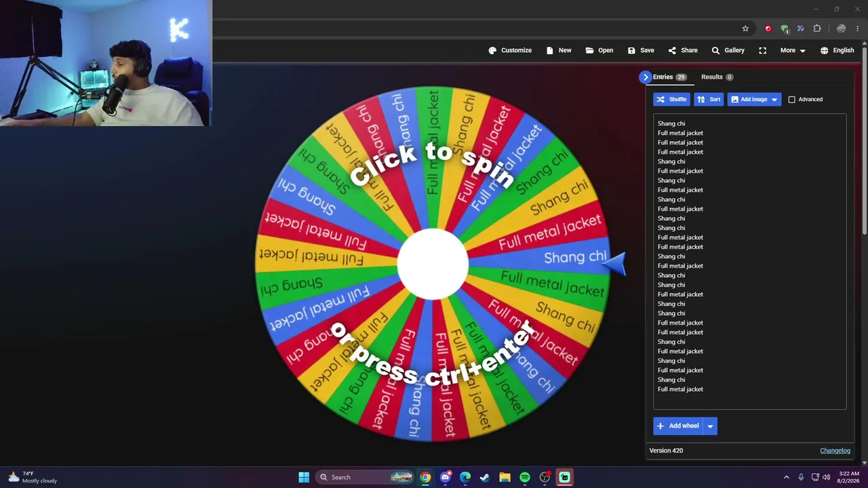Open Spotify from the taskbar
The height and width of the screenshot is (488, 868).
tap(524, 477)
